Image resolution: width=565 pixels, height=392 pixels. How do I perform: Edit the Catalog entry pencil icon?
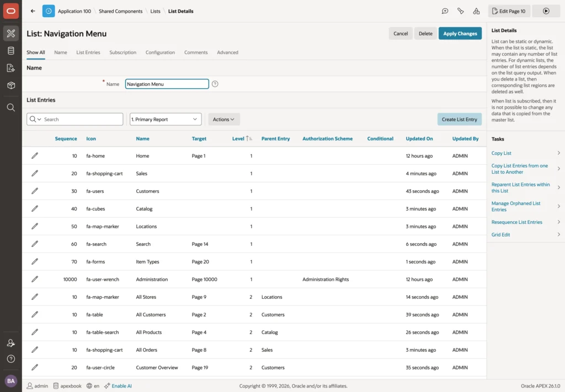pos(35,209)
